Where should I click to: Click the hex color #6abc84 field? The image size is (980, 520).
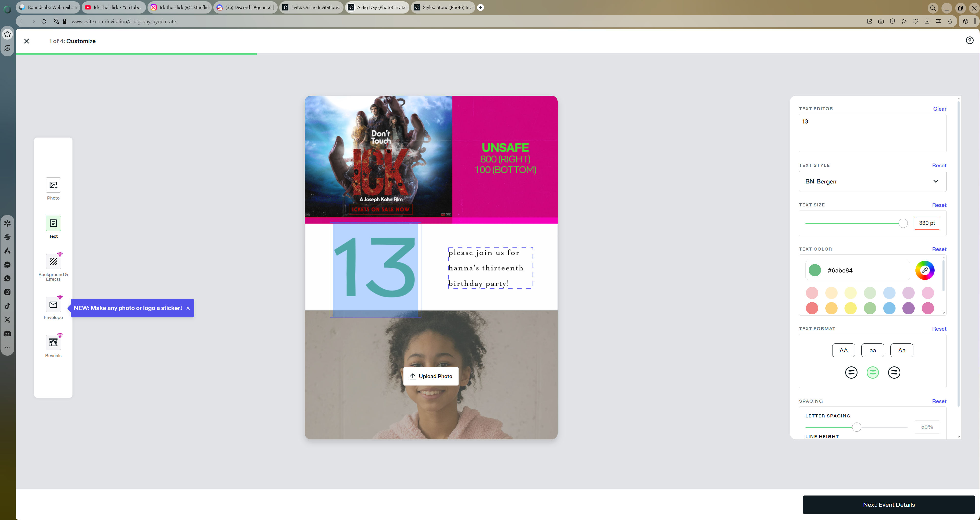click(x=857, y=270)
